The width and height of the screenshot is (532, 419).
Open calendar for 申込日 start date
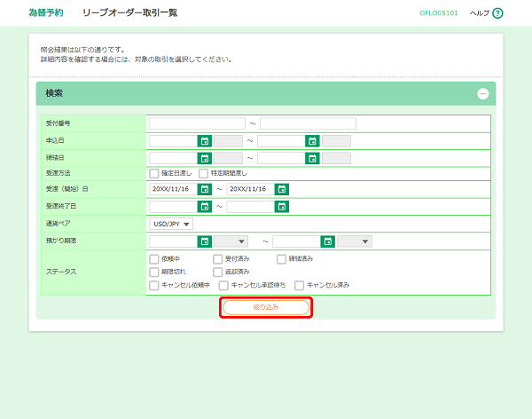pos(205,141)
